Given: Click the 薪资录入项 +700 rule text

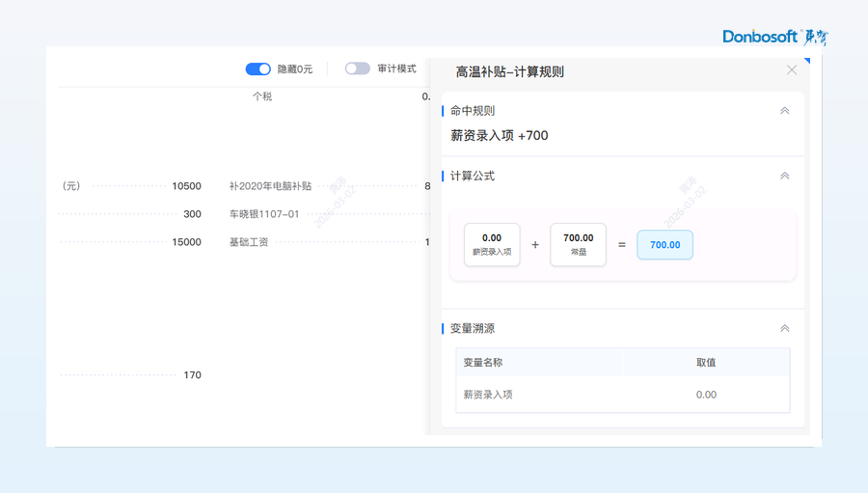Looking at the screenshot, I should pyautogui.click(x=500, y=136).
